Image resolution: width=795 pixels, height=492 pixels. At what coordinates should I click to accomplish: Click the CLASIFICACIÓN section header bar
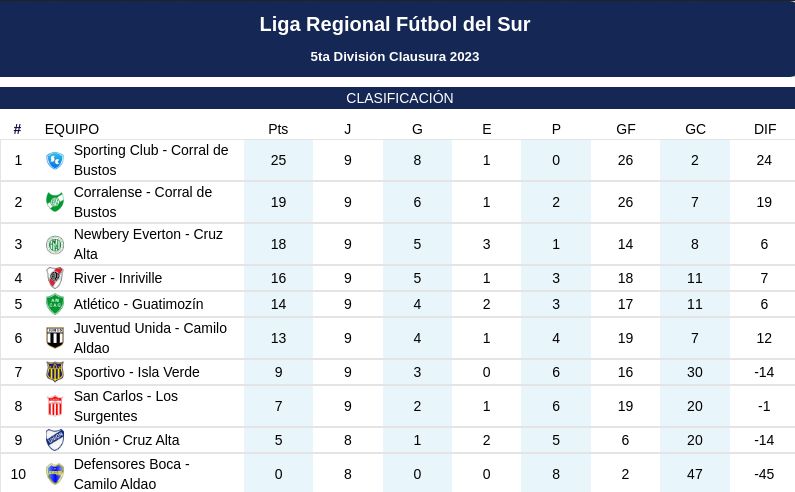pos(398,98)
